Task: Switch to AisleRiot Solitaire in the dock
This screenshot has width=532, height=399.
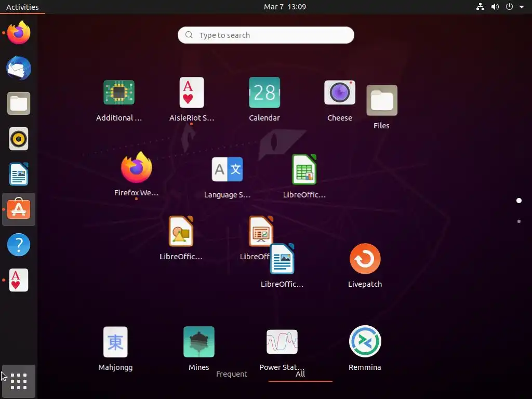Action: coord(19,280)
